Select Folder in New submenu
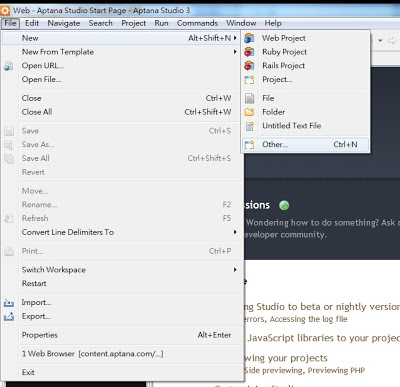The image size is (400, 387). coord(306,112)
